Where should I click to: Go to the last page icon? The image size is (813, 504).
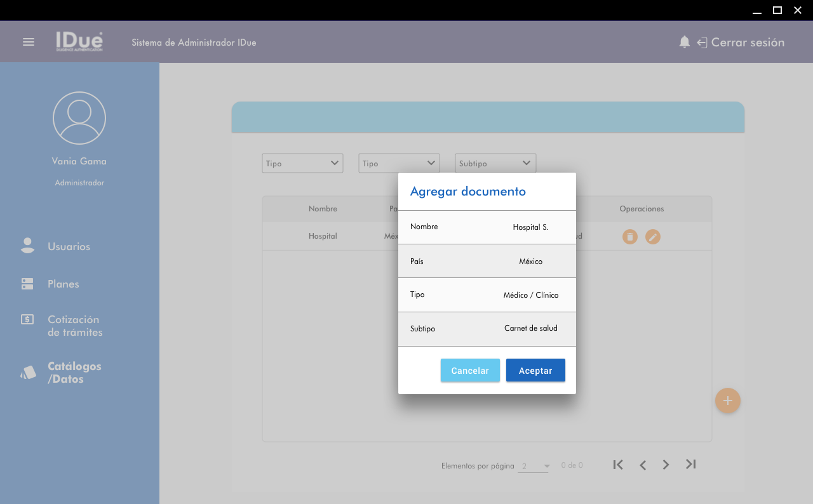691,465
